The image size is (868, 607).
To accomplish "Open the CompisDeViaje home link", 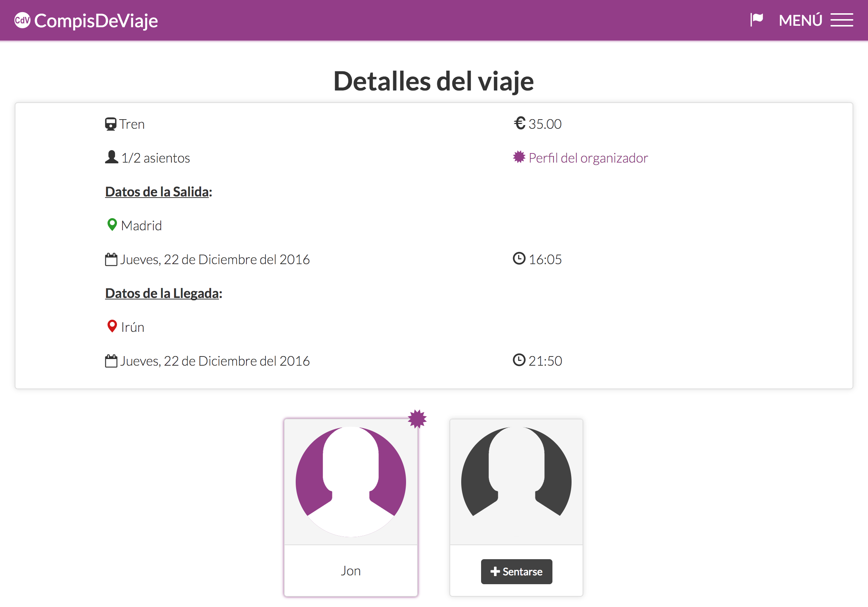I will tap(86, 21).
